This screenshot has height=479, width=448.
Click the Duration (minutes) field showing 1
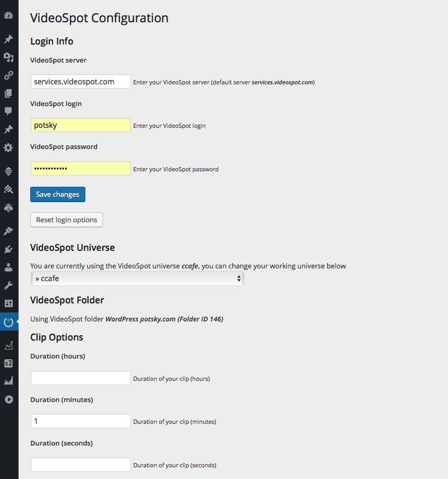81,421
